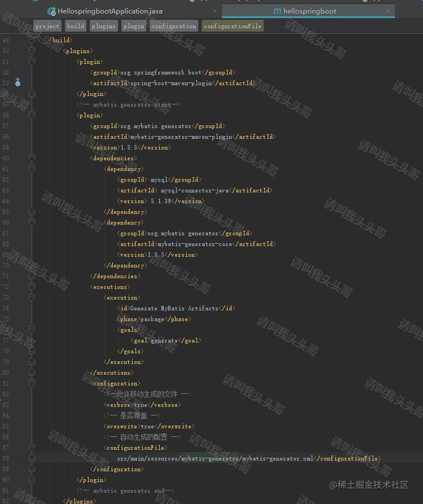Collapse the second dependency fold at line 66
The image size is (423, 504).
click(32, 222)
